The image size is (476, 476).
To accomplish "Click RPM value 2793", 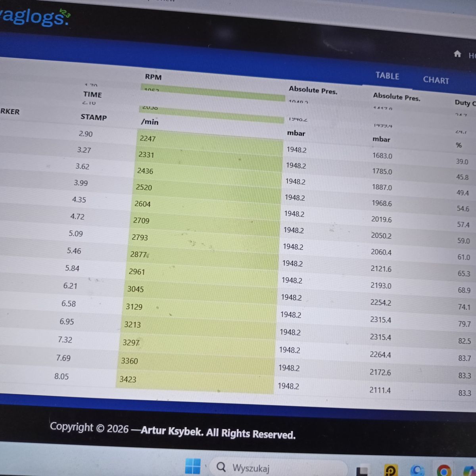I will (140, 237).
